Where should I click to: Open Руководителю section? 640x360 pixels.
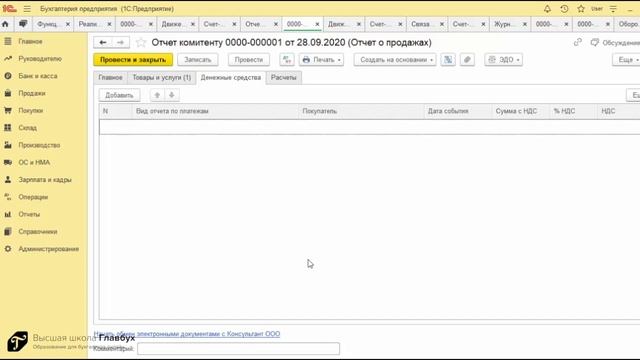click(40, 59)
